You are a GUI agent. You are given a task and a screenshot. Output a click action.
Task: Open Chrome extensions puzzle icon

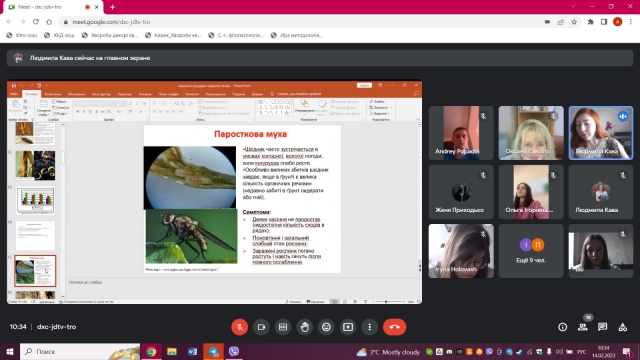pyautogui.click(x=590, y=22)
